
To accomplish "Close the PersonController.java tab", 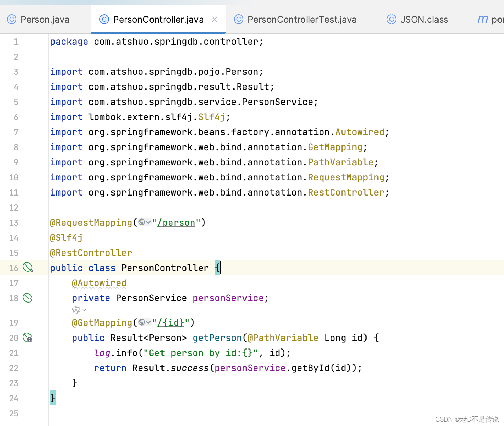I will (x=215, y=19).
